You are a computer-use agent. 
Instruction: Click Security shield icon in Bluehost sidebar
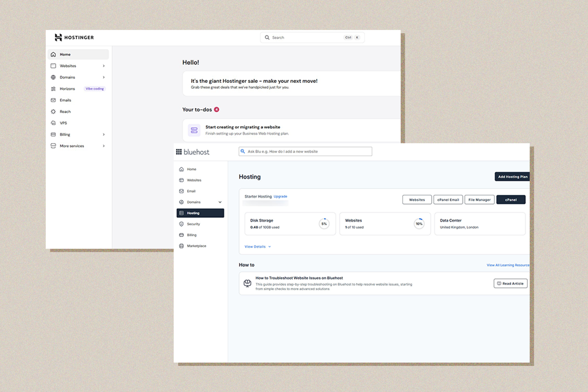tap(181, 224)
